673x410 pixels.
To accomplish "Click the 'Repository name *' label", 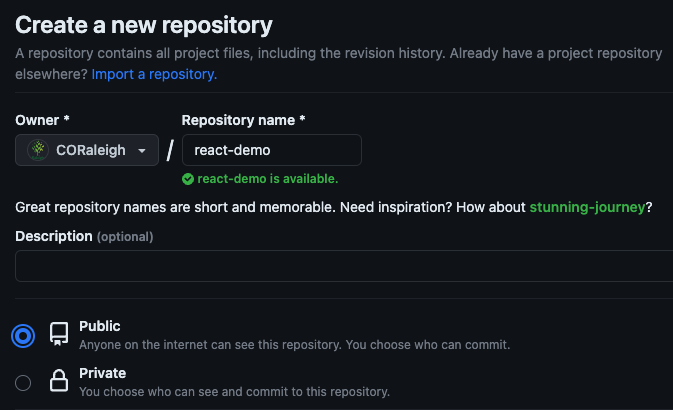I will (x=243, y=120).
